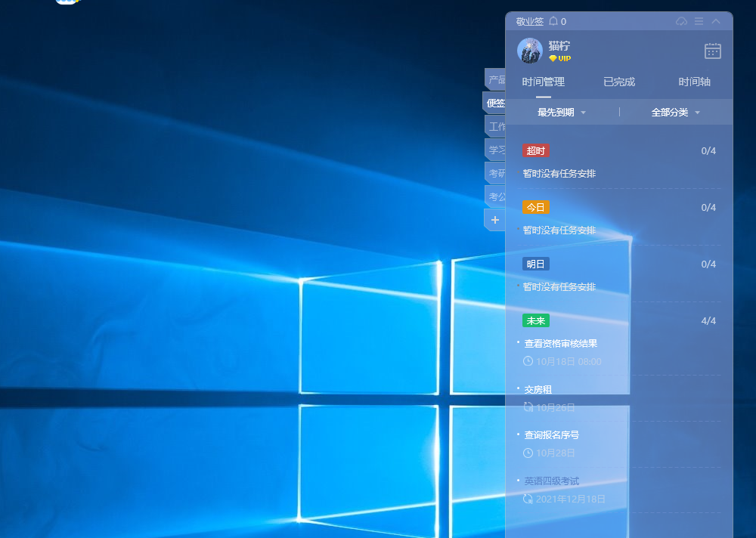756x538 pixels.
Task: Click the green 未来 label
Action: (536, 320)
